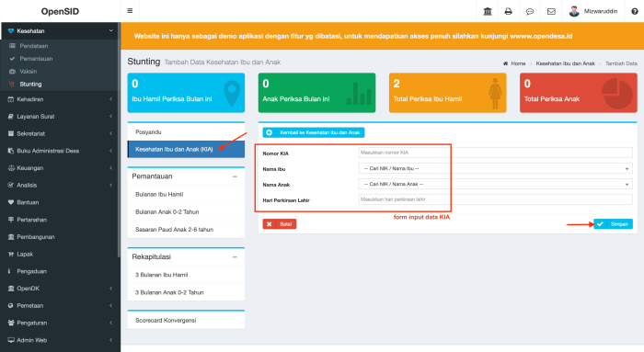Click the Pemetaan globe icon

(x=11, y=306)
